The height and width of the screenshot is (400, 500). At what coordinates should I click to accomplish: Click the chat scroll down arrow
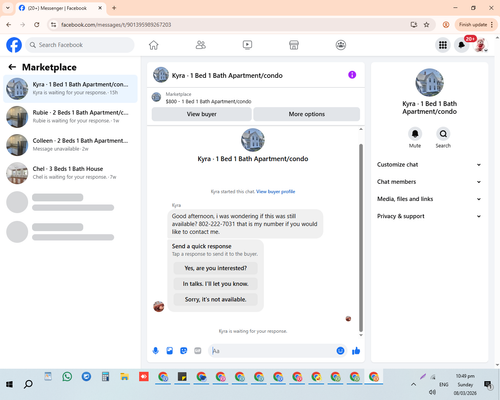coord(361,335)
